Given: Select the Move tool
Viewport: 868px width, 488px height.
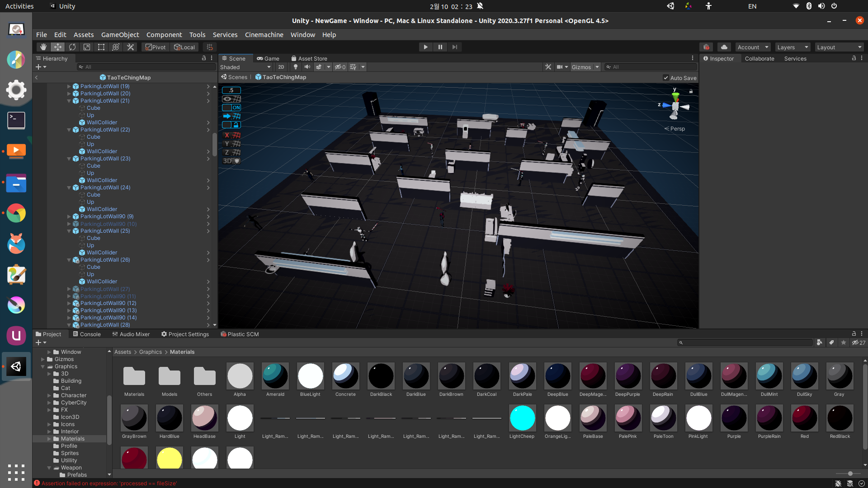Looking at the screenshot, I should 57,47.
